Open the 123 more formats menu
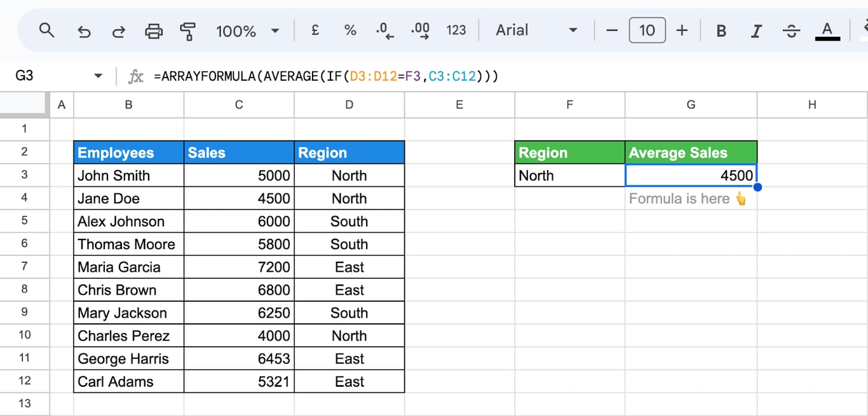 (x=456, y=30)
